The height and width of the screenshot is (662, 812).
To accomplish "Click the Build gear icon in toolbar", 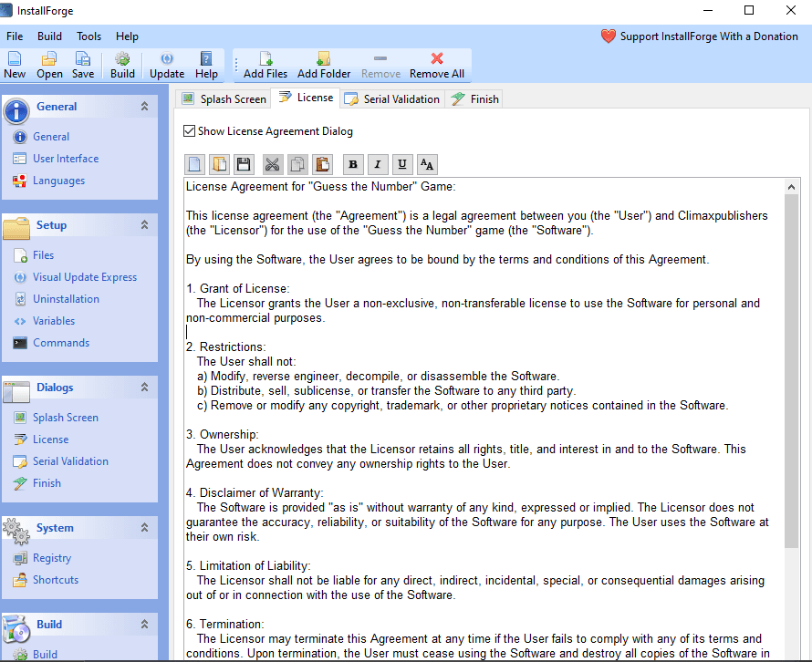I will pos(122,60).
